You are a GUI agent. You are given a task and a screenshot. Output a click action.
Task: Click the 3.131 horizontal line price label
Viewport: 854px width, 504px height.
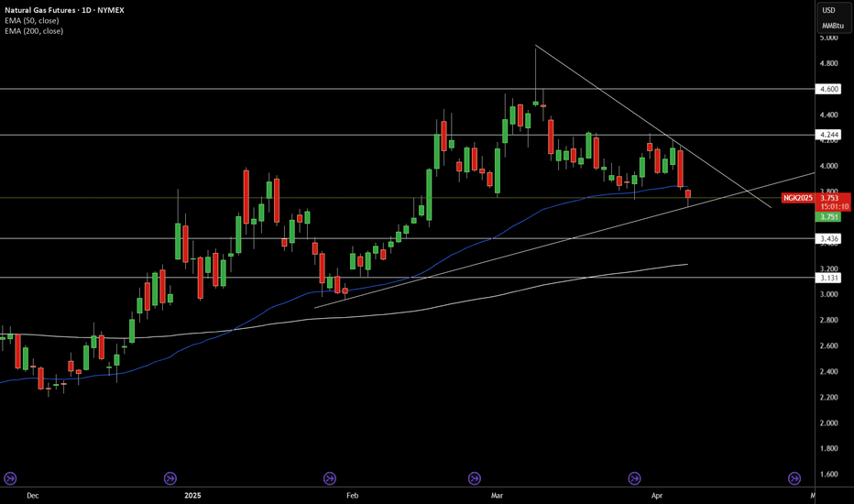(827, 278)
